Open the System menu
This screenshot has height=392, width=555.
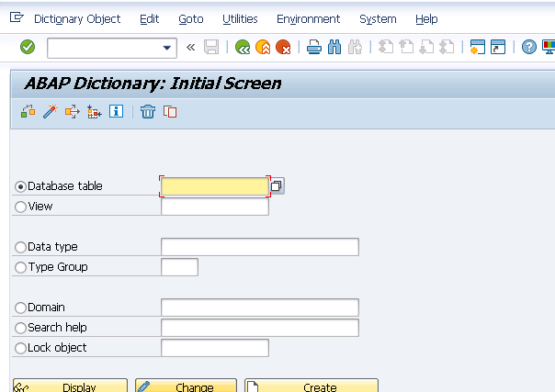pyautogui.click(x=378, y=18)
